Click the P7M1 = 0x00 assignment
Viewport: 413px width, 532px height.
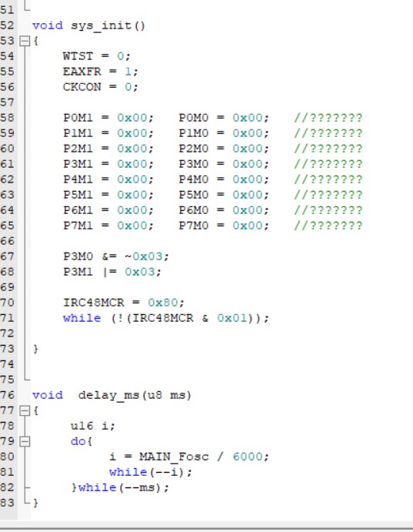pos(108,226)
